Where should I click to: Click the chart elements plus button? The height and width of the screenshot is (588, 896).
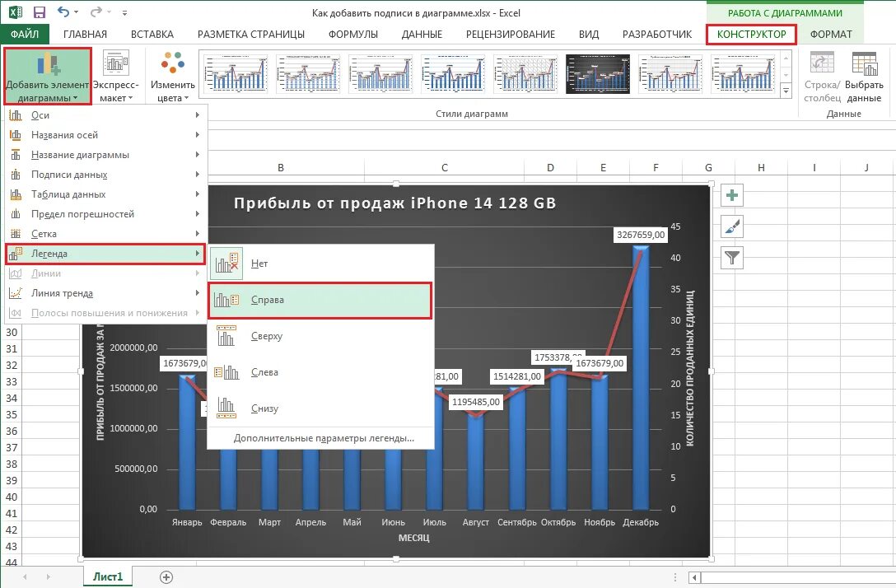coord(732,195)
